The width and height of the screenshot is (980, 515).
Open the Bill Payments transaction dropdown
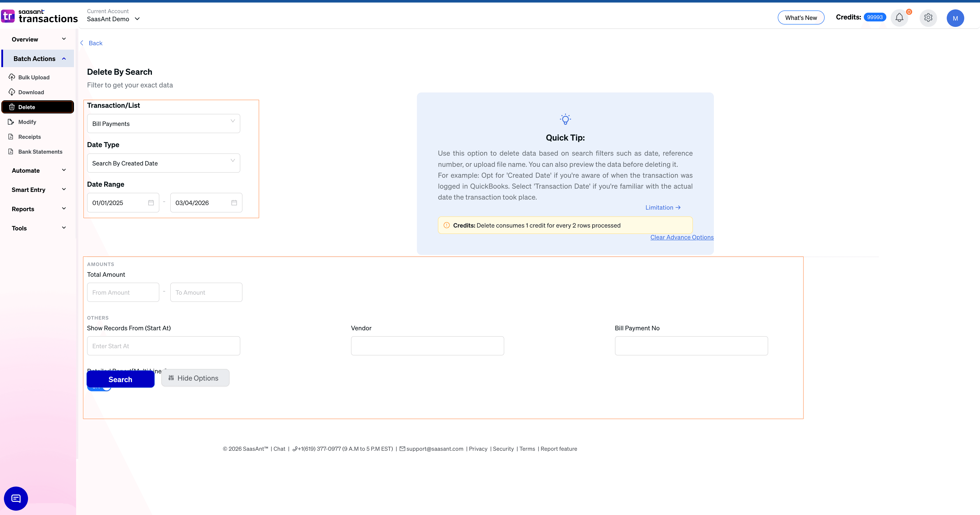pyautogui.click(x=163, y=123)
